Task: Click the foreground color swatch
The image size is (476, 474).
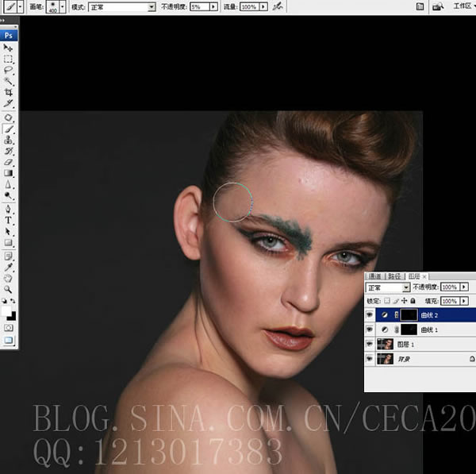Action: tap(6, 310)
